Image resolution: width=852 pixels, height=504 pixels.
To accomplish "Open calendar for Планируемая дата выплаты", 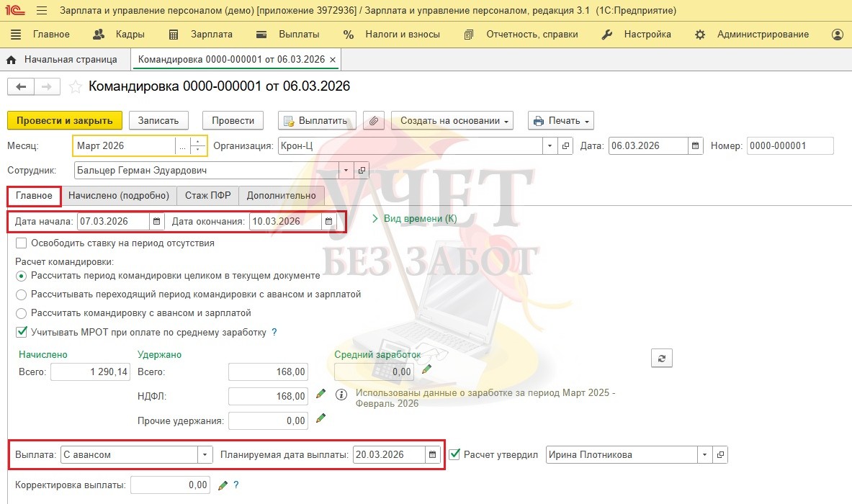I will [x=432, y=454].
